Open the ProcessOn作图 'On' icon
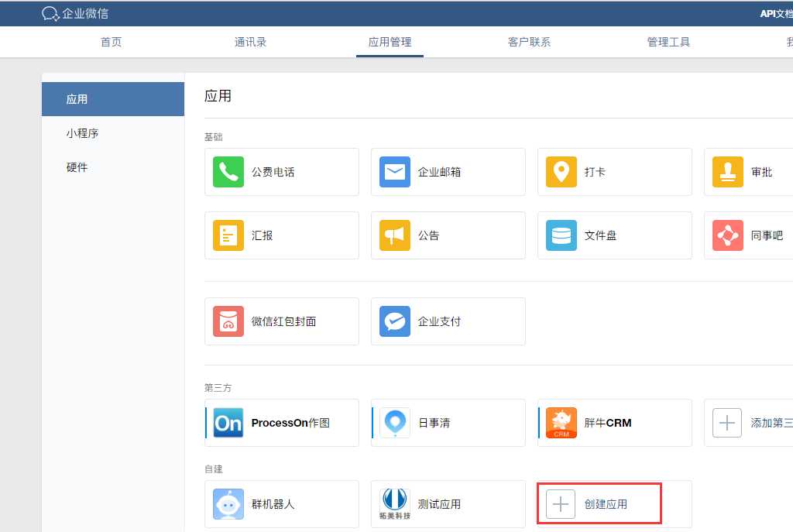The width and height of the screenshot is (793, 532). click(x=228, y=423)
